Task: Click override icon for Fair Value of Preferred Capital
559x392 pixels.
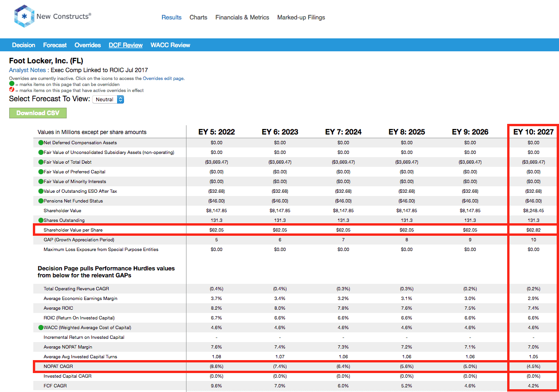Action: 41,172
